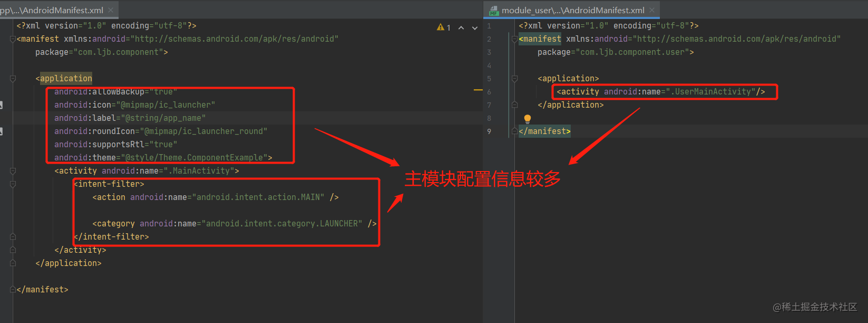Click the highlighted <application tag in app manifest
Viewport: 868px width, 323px height.
click(x=64, y=79)
